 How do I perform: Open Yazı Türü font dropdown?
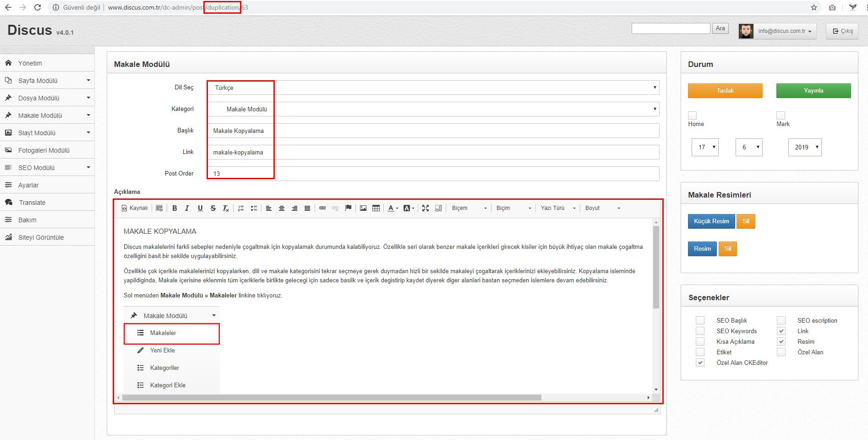[x=558, y=208]
